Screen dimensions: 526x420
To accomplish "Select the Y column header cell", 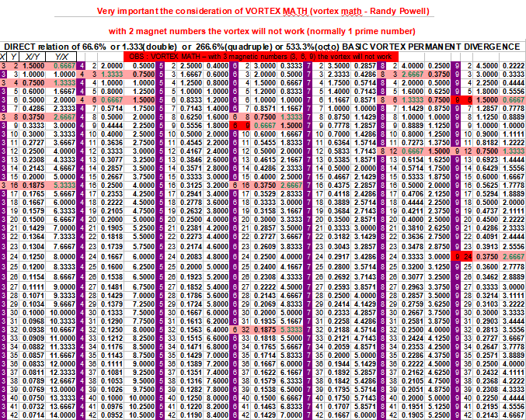I will (x=14, y=57).
